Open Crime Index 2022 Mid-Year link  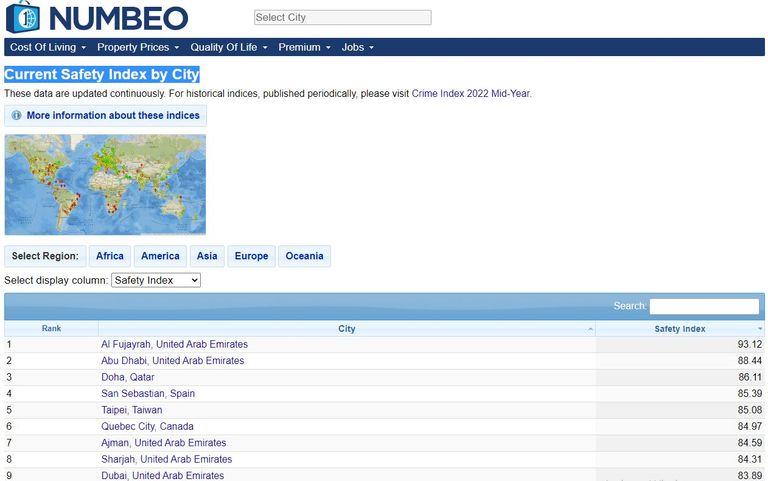(470, 93)
